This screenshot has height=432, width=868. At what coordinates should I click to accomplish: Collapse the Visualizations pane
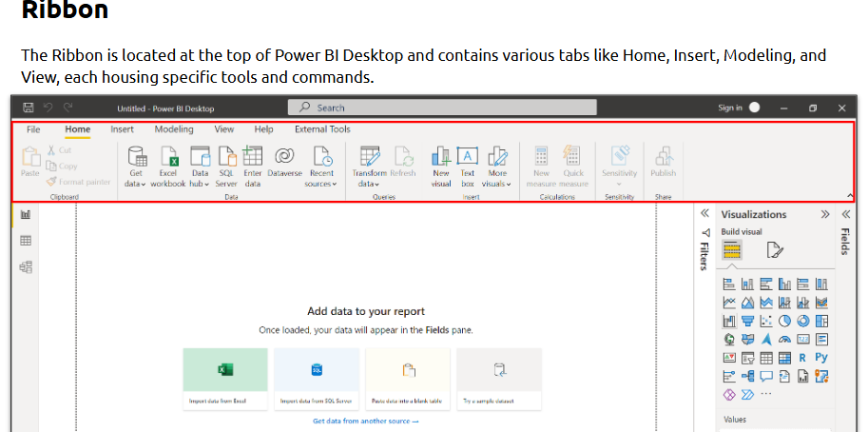click(x=825, y=214)
